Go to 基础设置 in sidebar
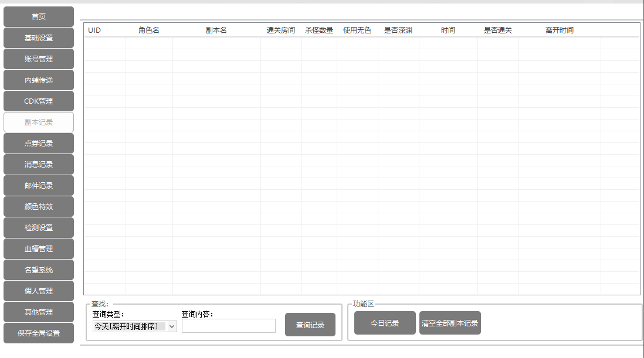This screenshot has height=358, width=644. point(39,38)
